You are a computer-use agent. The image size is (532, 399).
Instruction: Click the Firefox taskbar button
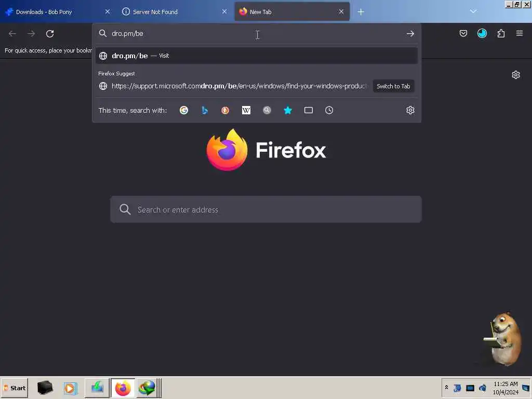coord(123,388)
